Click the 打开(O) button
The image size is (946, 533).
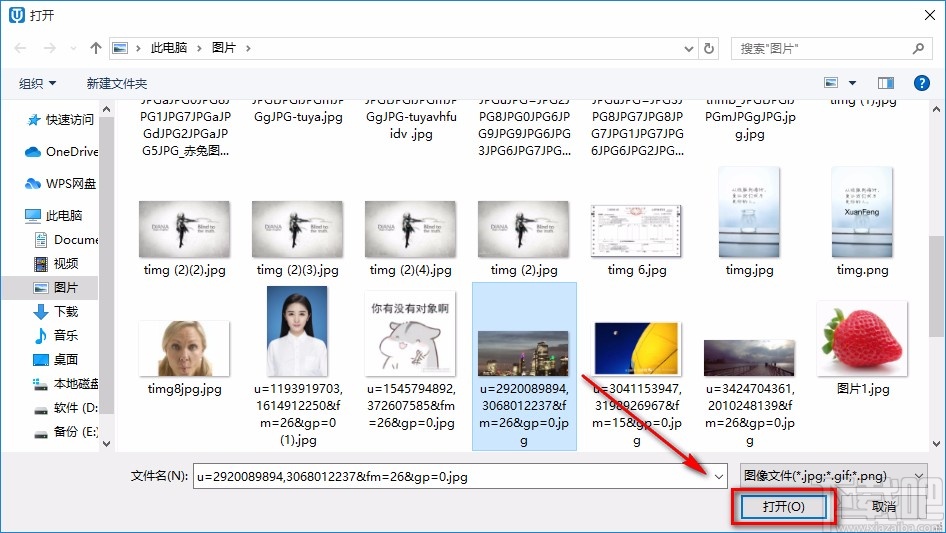783,506
